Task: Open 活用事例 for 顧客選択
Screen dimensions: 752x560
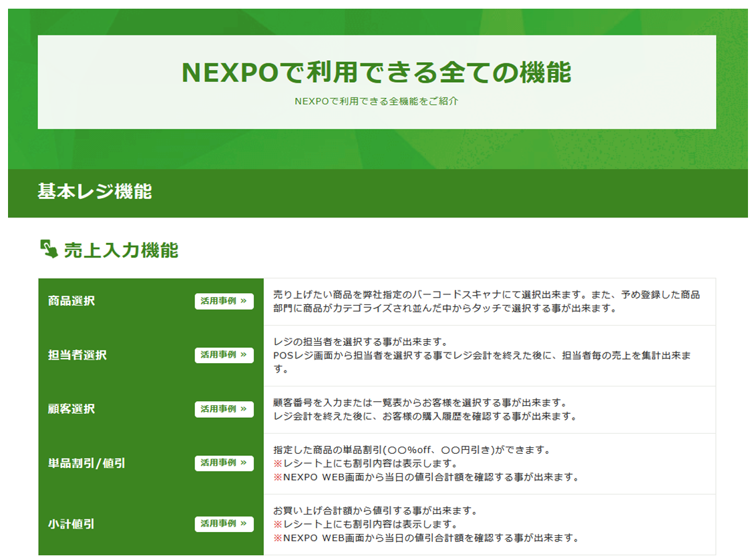Action: [224, 409]
